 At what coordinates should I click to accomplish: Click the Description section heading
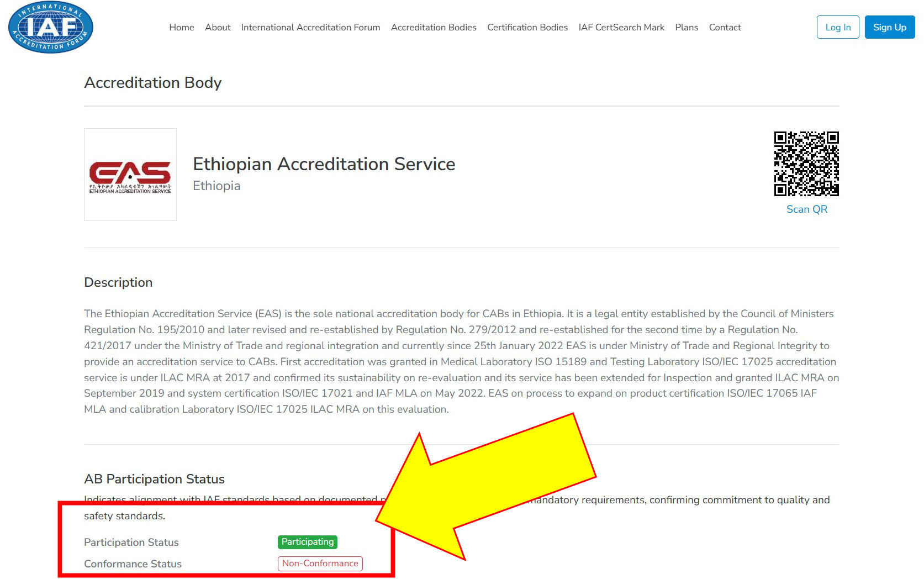118,282
